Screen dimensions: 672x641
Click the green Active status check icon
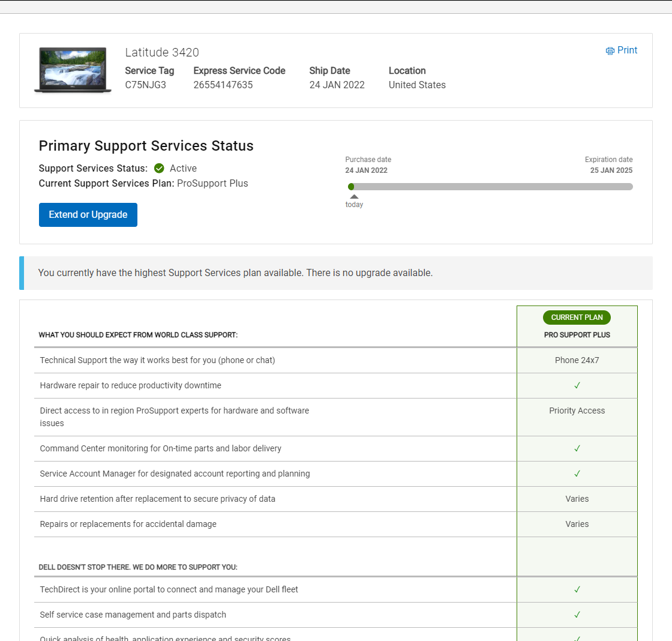[159, 168]
